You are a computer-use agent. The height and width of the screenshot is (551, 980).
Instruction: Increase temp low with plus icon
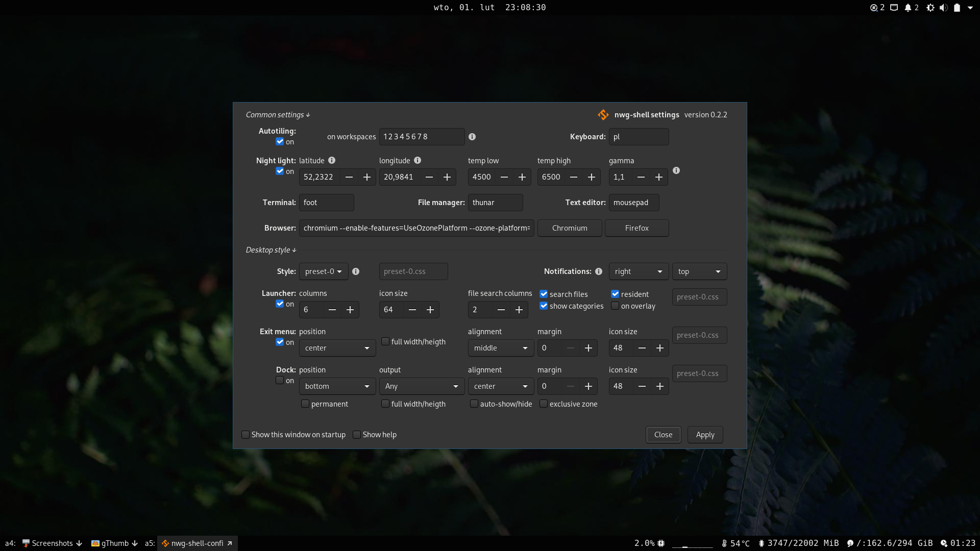(x=522, y=177)
